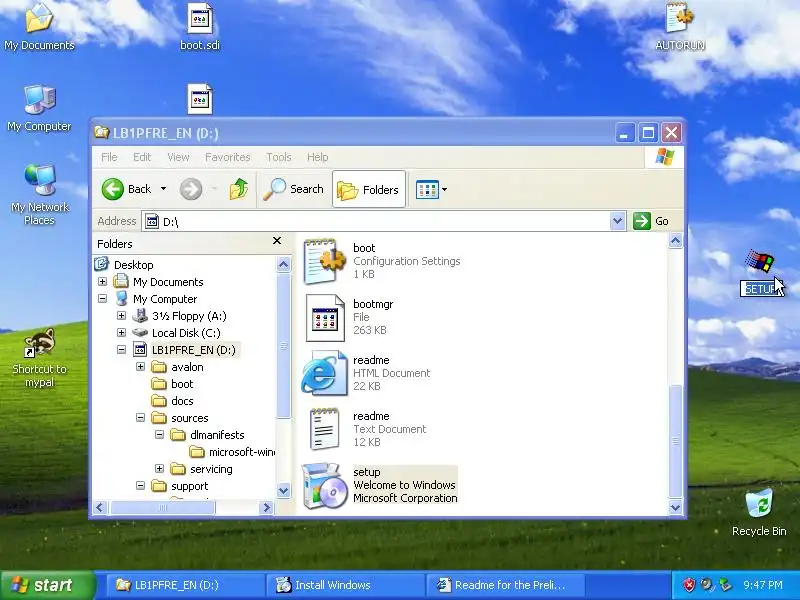Expand 3½ Floppy (A:) node
This screenshot has width=800, height=600.
[x=121, y=316]
